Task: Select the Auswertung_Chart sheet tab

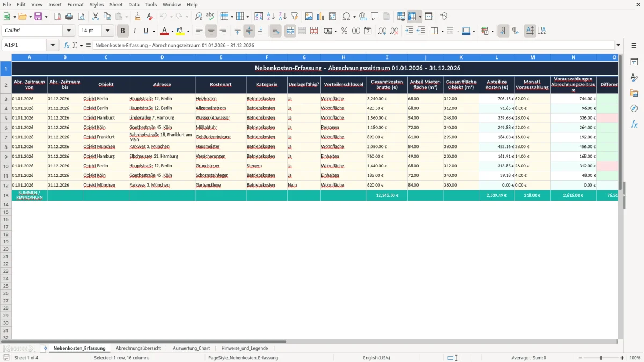Action: click(191, 348)
